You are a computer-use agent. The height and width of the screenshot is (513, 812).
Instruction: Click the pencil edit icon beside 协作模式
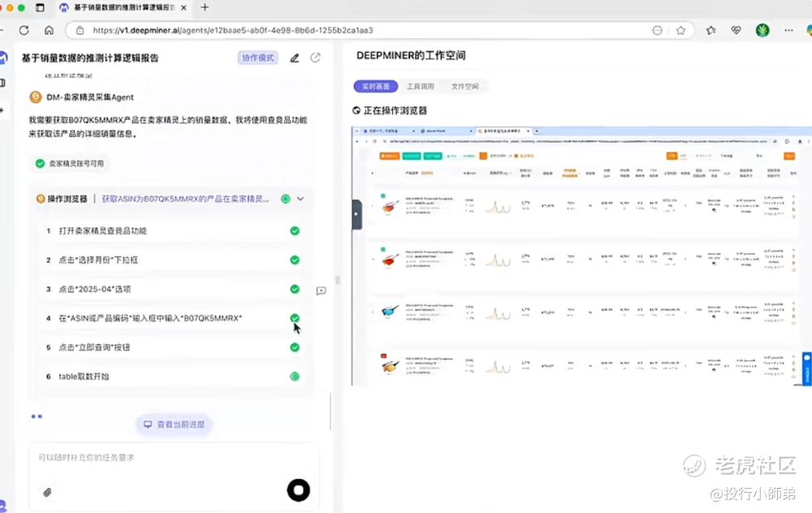tap(295, 58)
